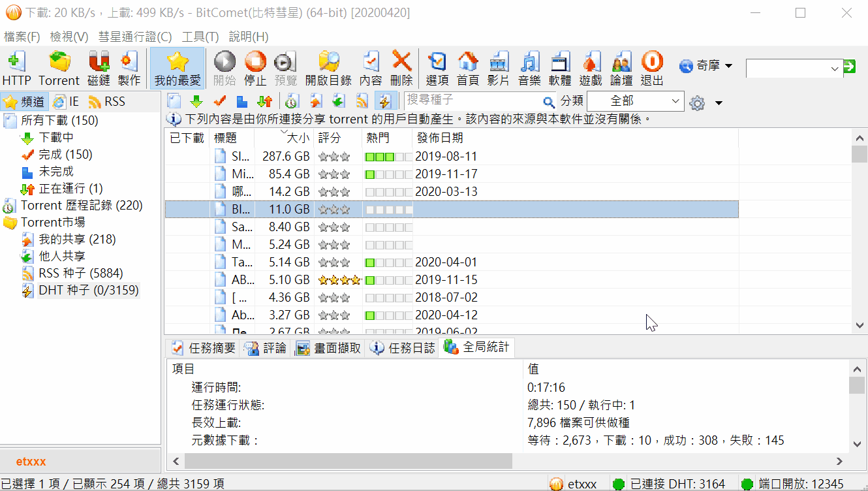Select 未完成 in sidebar tree
The image size is (868, 491).
tap(55, 172)
